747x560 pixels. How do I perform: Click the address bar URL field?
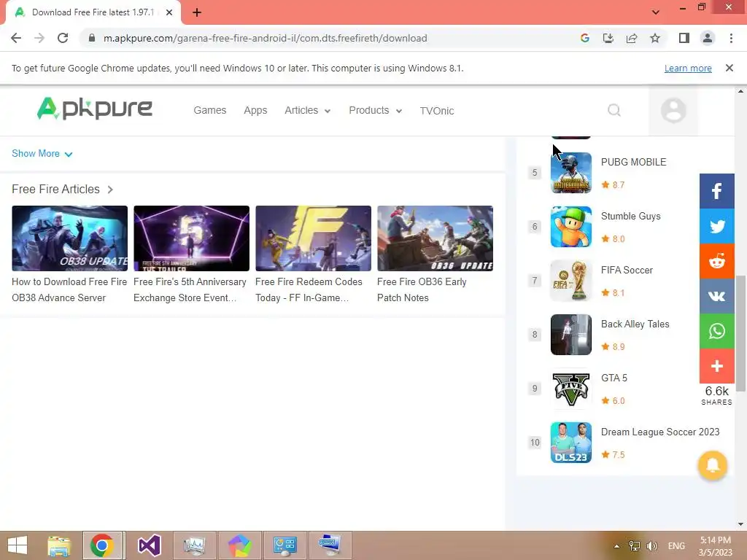(x=329, y=38)
